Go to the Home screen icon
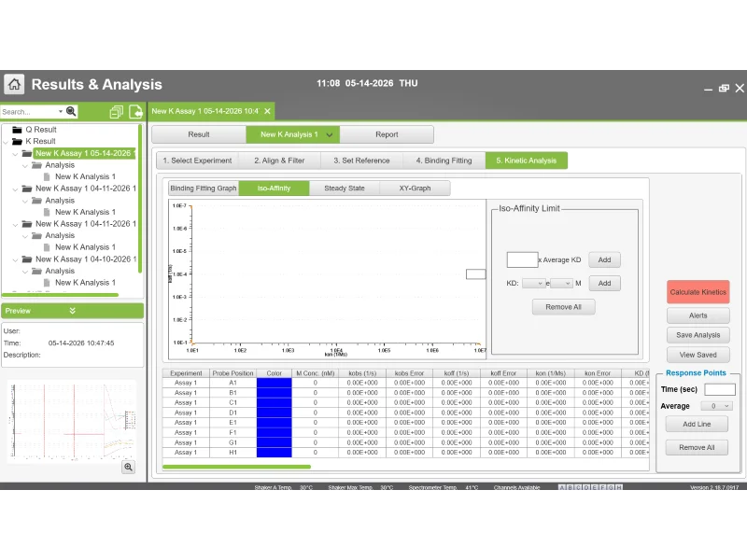 point(14,84)
